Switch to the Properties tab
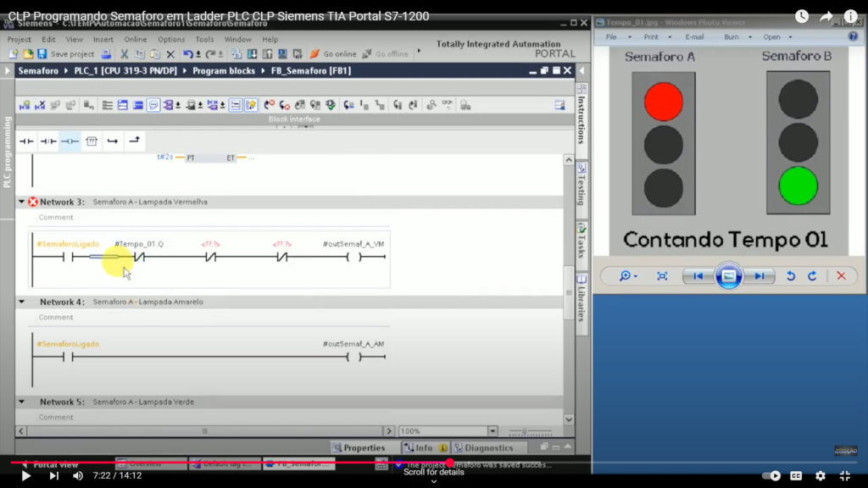The width and height of the screenshot is (868, 488). click(x=359, y=447)
